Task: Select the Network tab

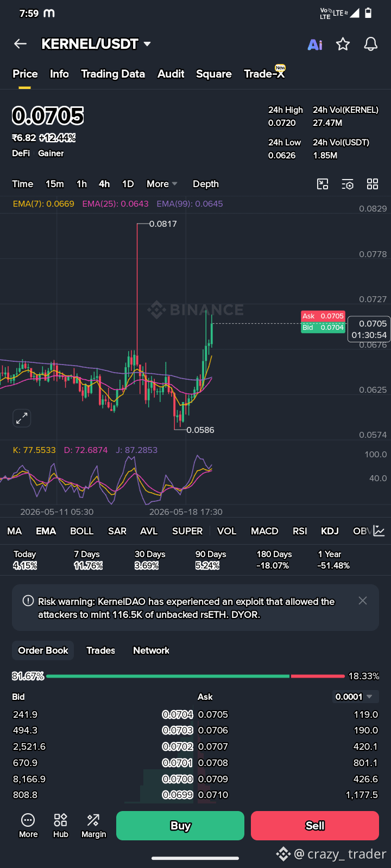Action: (151, 650)
